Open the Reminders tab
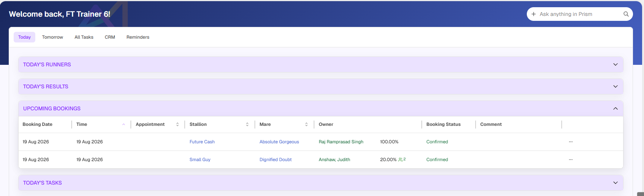 pos(138,37)
